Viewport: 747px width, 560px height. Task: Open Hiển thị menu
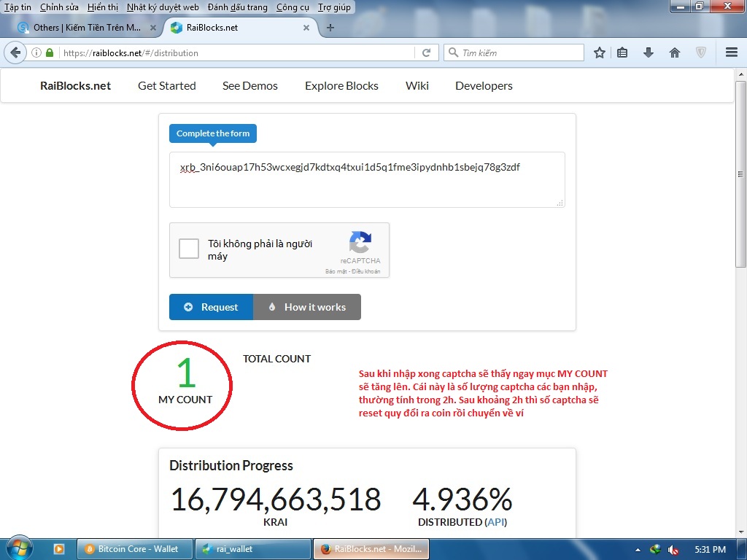(x=103, y=7)
